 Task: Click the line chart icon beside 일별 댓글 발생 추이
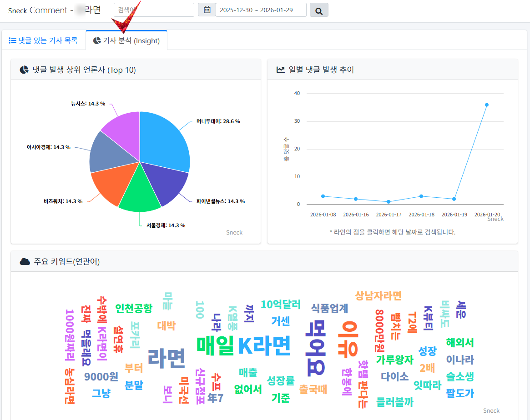[281, 70]
